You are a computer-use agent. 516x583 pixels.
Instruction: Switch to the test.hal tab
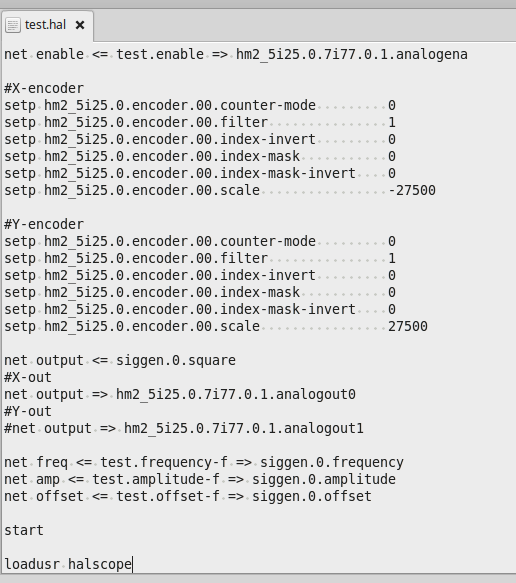(x=45, y=25)
